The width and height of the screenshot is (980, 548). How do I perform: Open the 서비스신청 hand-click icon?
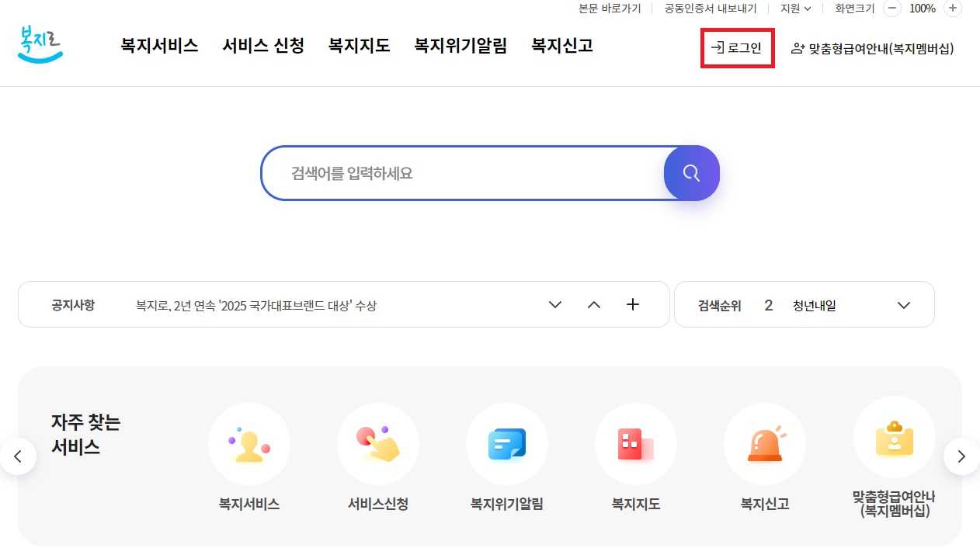378,443
